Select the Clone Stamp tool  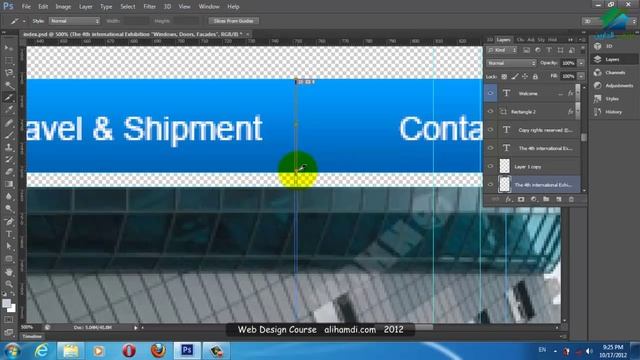(9, 147)
